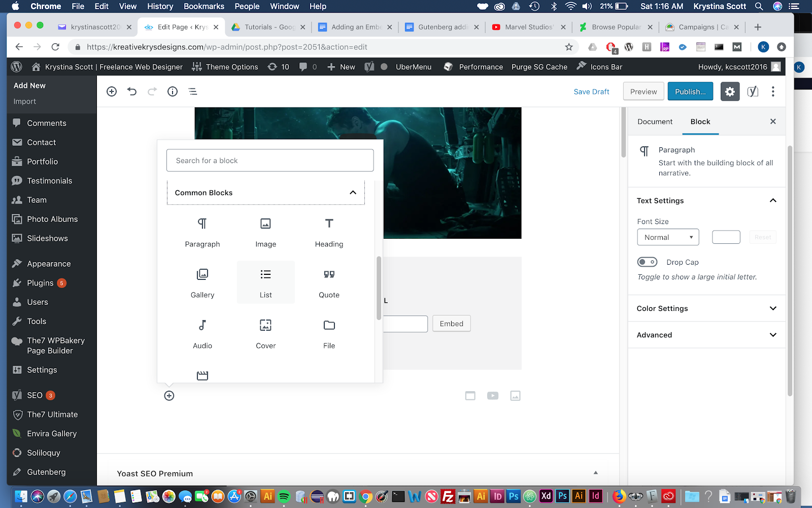
Task: Click the pending updates counter in admin bar
Action: point(279,67)
